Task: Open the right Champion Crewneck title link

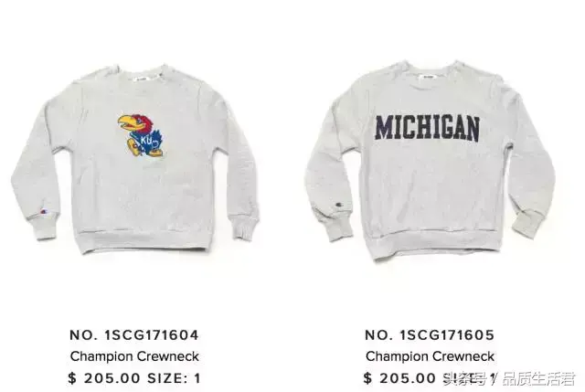Action: [x=430, y=356]
